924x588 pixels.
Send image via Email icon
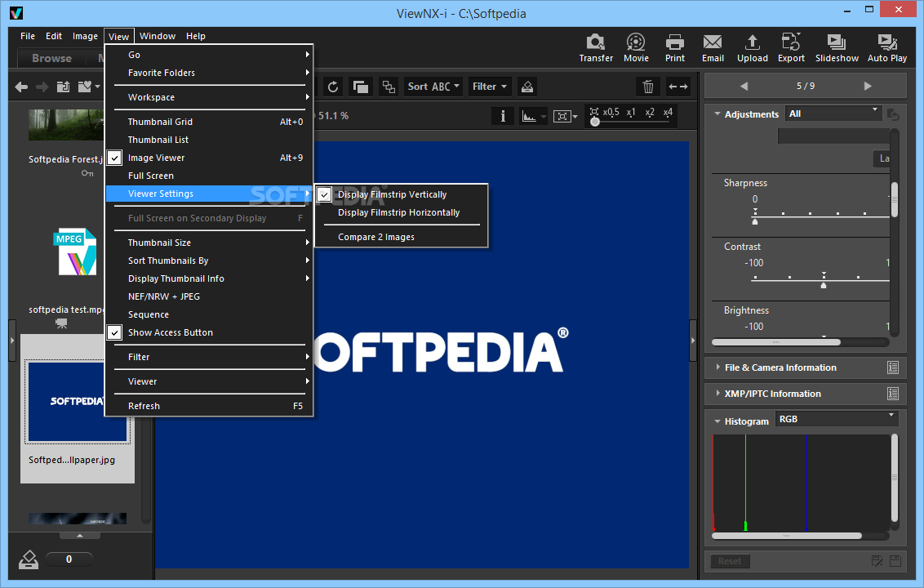713,47
